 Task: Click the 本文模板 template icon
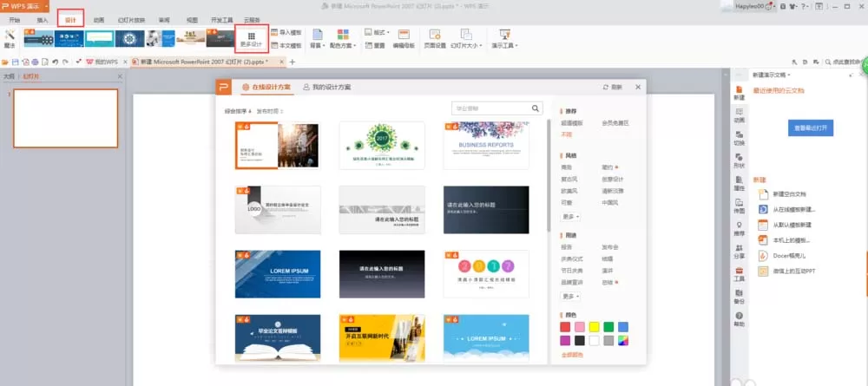(274, 45)
